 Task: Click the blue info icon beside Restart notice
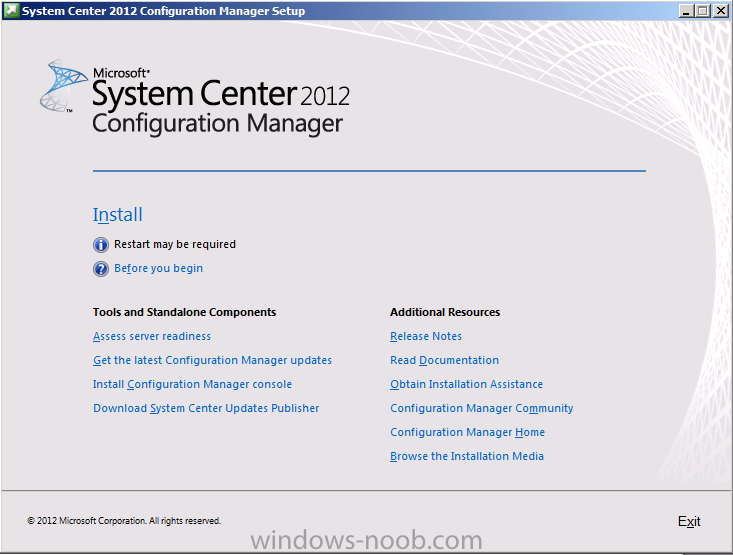pyautogui.click(x=101, y=245)
